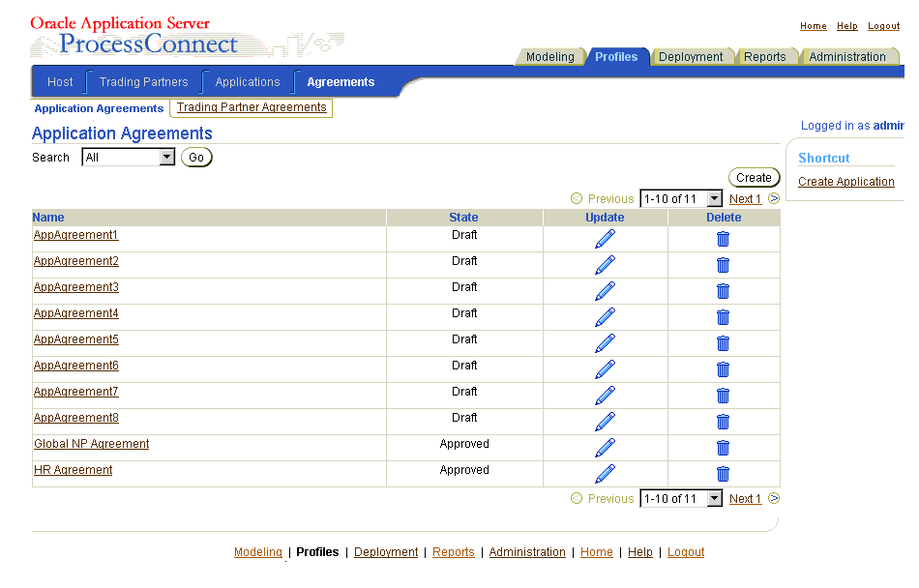Click the bottom Next arrow circle icon
This screenshot has width=919, height=588.
774,498
